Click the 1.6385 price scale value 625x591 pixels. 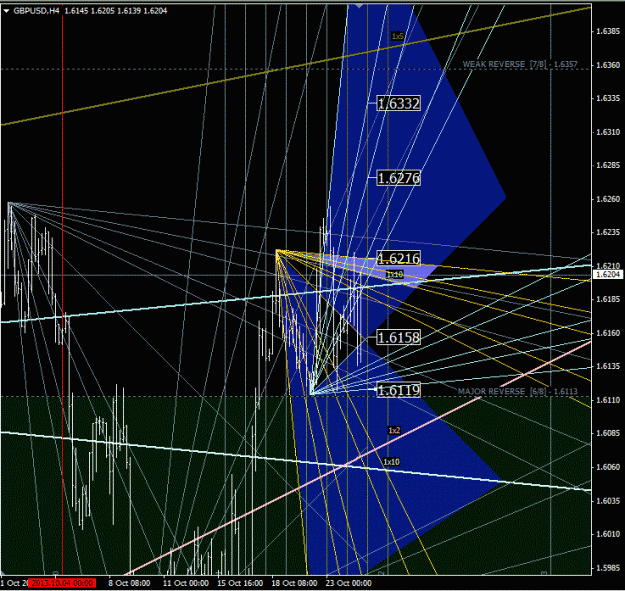[608, 31]
